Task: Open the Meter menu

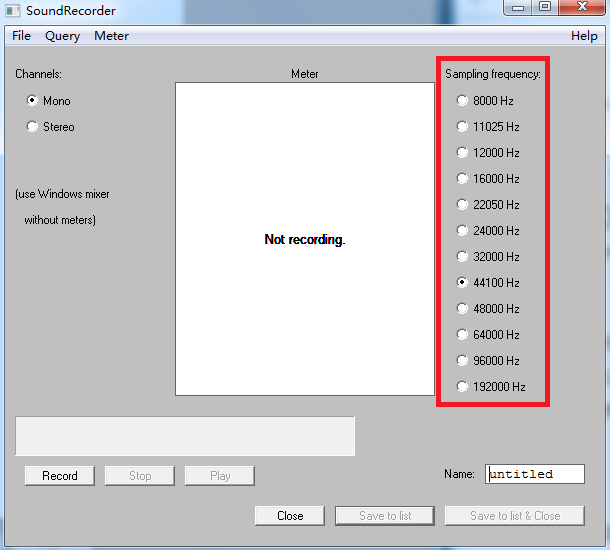Action: [111, 36]
